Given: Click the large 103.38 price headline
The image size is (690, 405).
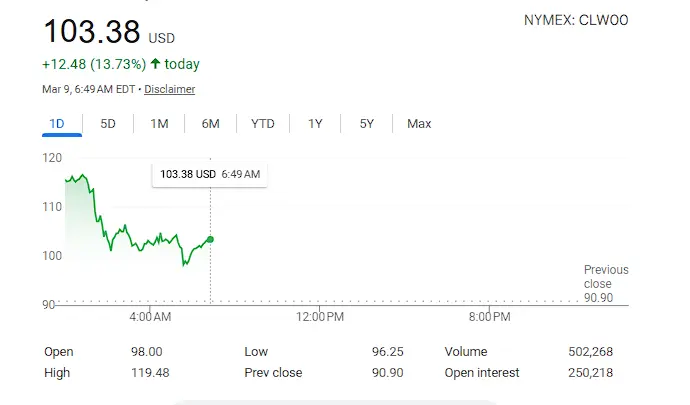Looking at the screenshot, I should (91, 32).
